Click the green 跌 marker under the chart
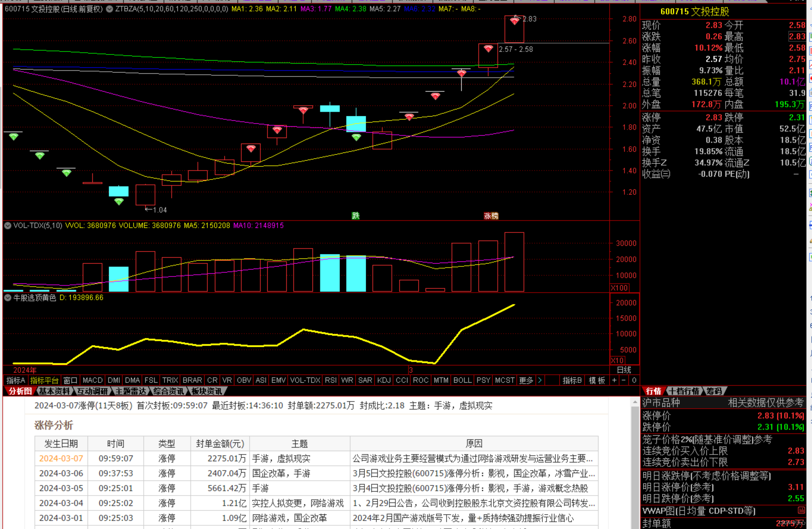The image size is (812, 529). (x=355, y=215)
